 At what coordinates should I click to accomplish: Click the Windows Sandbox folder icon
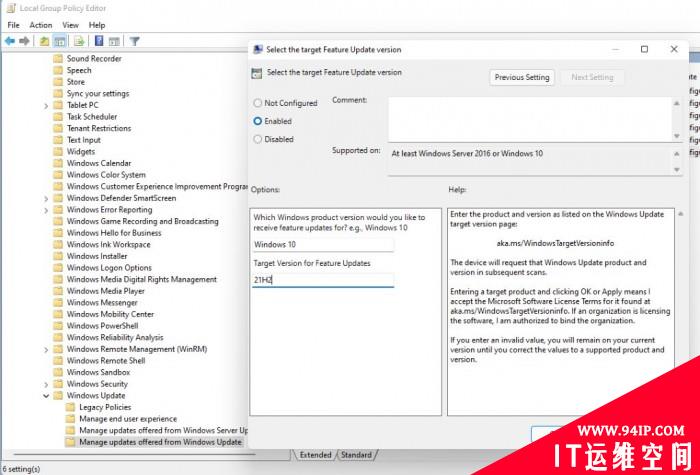[x=58, y=372]
